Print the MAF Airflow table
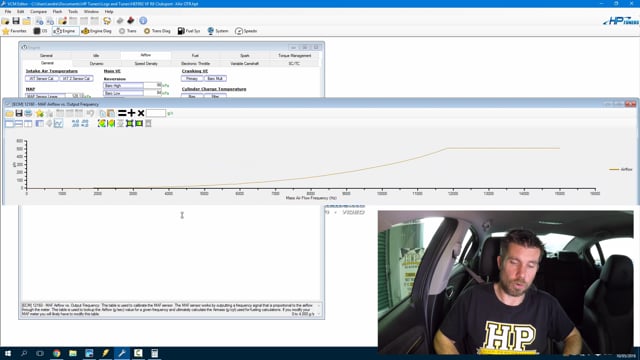640x360 pixels. coord(28,113)
